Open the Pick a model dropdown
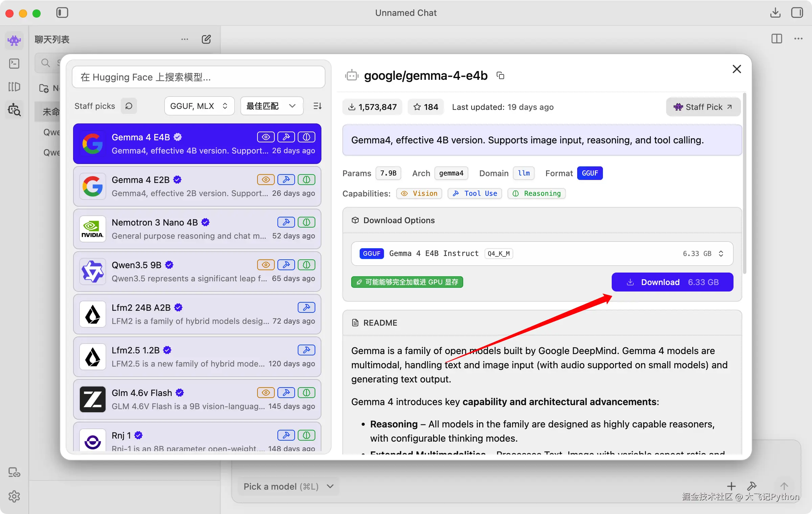This screenshot has width=812, height=514. 288,486
